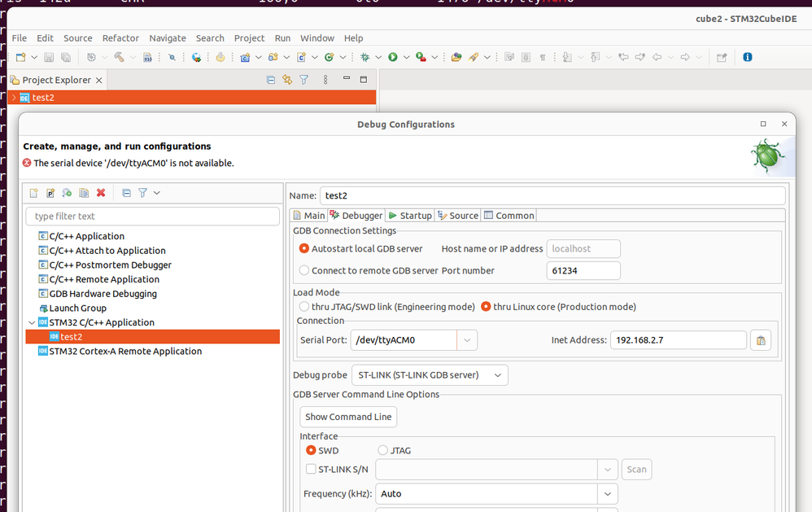Switch to the Main tab
Screen dimensions: 812x512
coord(309,216)
